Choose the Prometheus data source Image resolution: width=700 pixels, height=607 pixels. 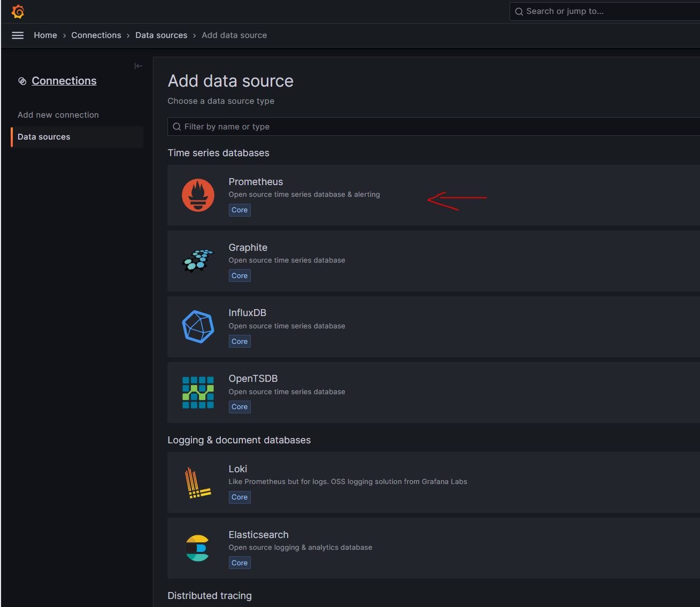pyautogui.click(x=434, y=195)
